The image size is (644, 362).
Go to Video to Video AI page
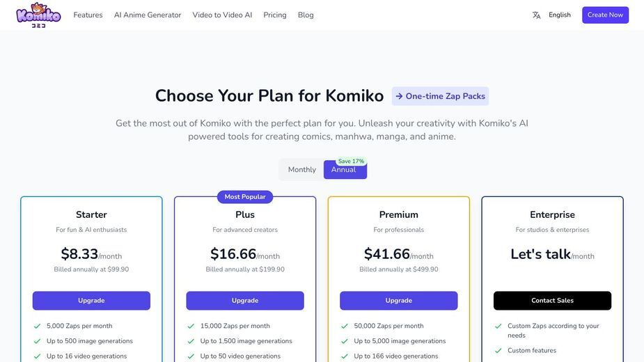pos(222,15)
